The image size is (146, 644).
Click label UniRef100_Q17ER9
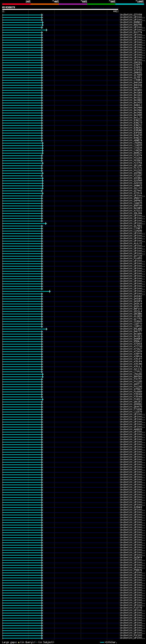131,75
